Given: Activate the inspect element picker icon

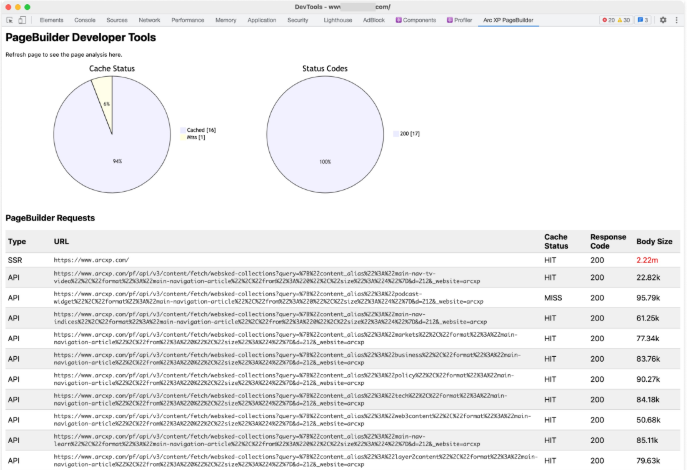Looking at the screenshot, I should click(x=10, y=20).
